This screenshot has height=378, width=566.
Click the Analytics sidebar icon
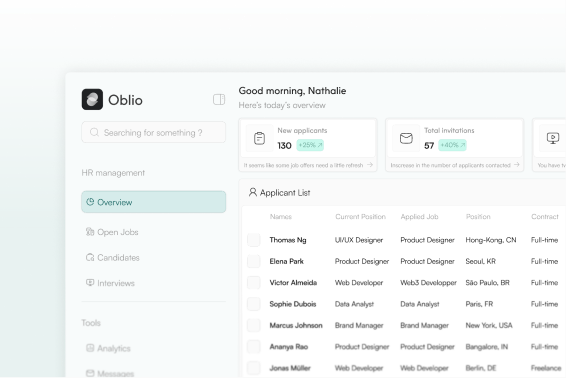tap(90, 348)
